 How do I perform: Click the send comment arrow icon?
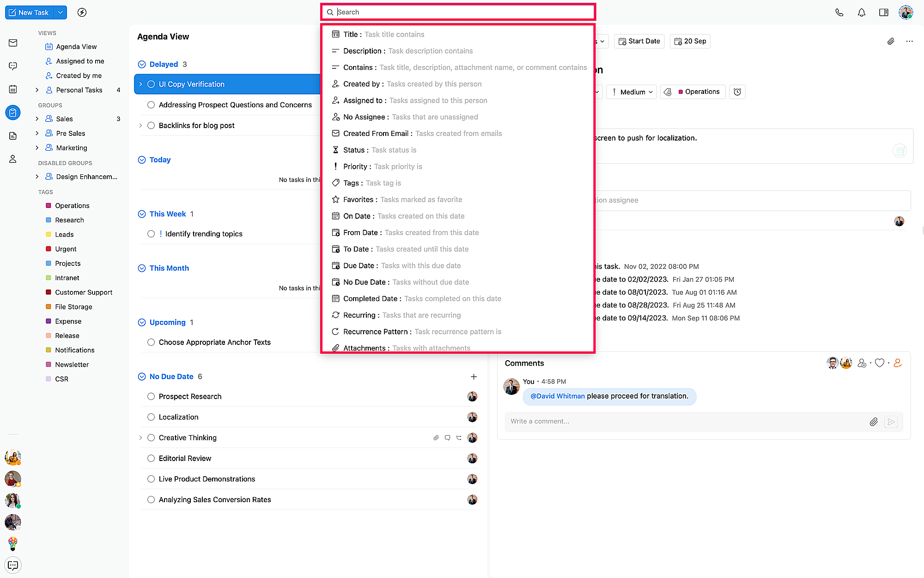click(891, 422)
